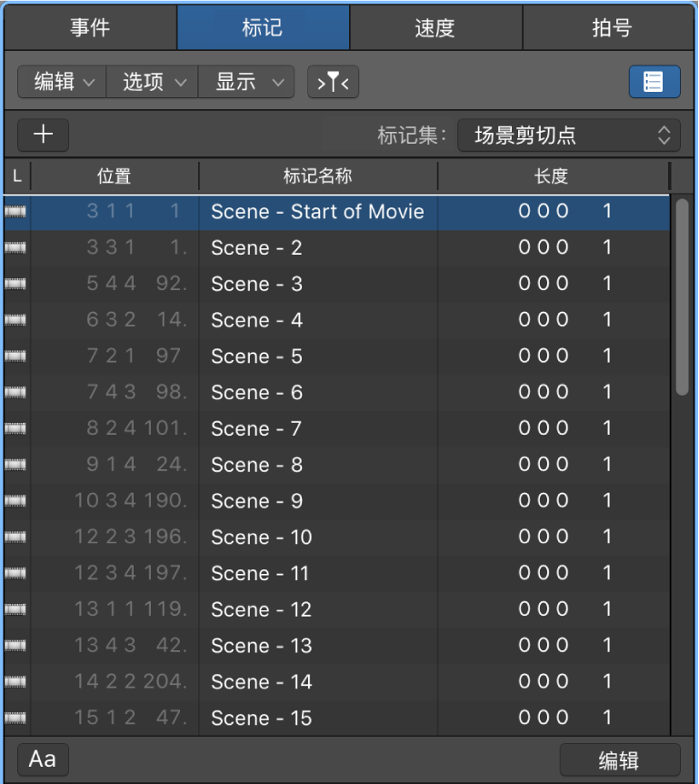
Task: Click the vertical scrollbar thumb
Action: (682, 297)
